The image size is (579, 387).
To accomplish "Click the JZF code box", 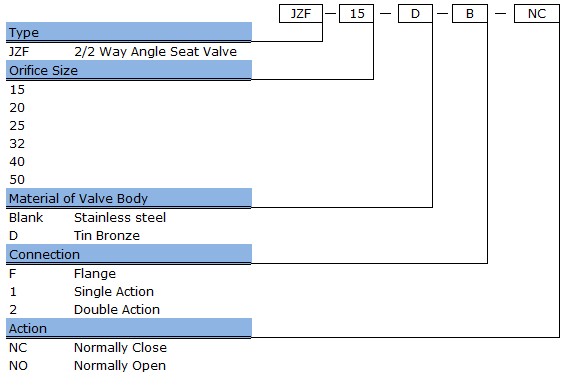I will click(301, 14).
